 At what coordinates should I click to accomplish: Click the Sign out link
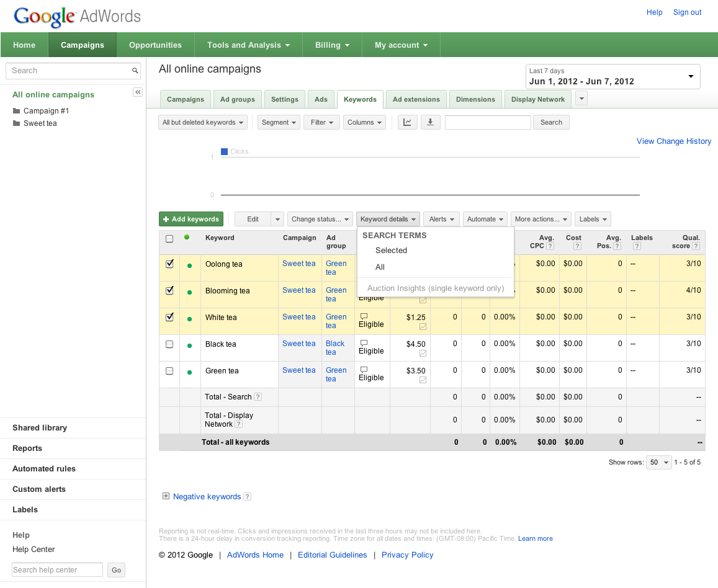coord(688,12)
